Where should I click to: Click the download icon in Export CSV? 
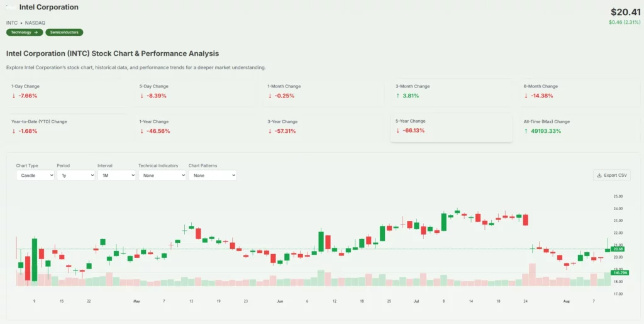599,175
